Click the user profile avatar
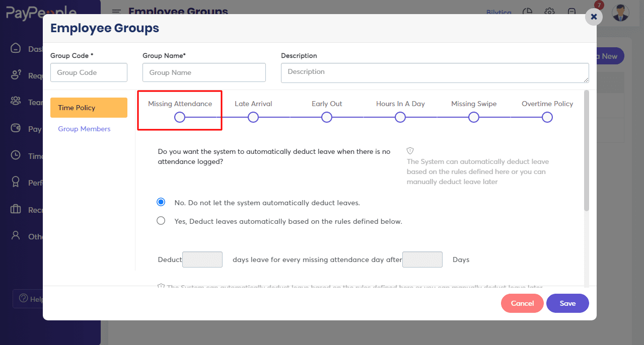This screenshot has height=345, width=644. click(x=620, y=12)
